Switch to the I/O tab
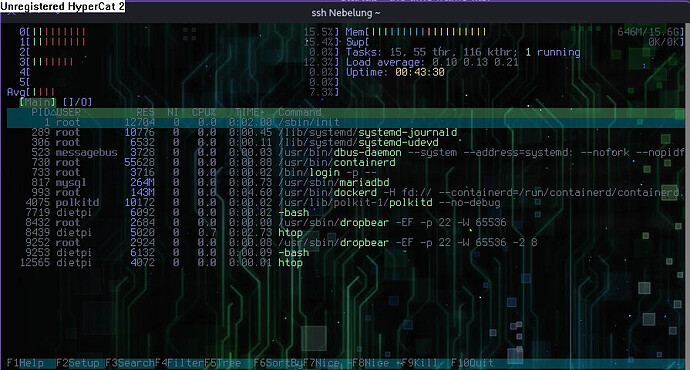 77,102
